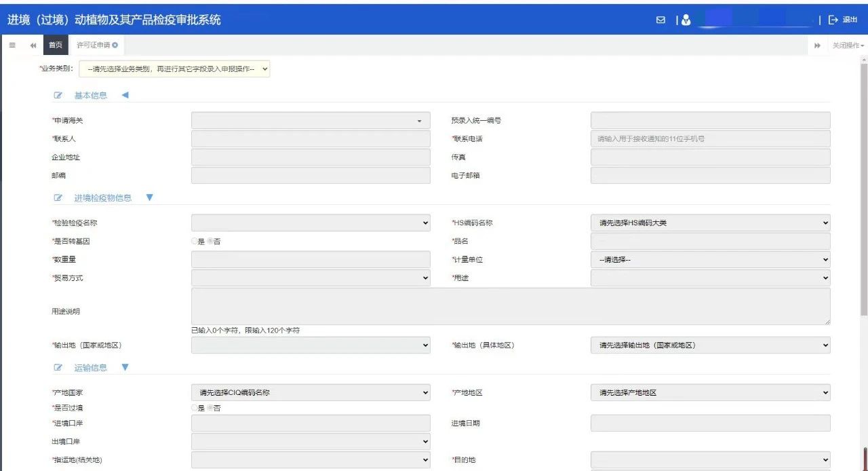868x471 pixels.
Task: Open the 关闭操作 menu
Action: (848, 45)
